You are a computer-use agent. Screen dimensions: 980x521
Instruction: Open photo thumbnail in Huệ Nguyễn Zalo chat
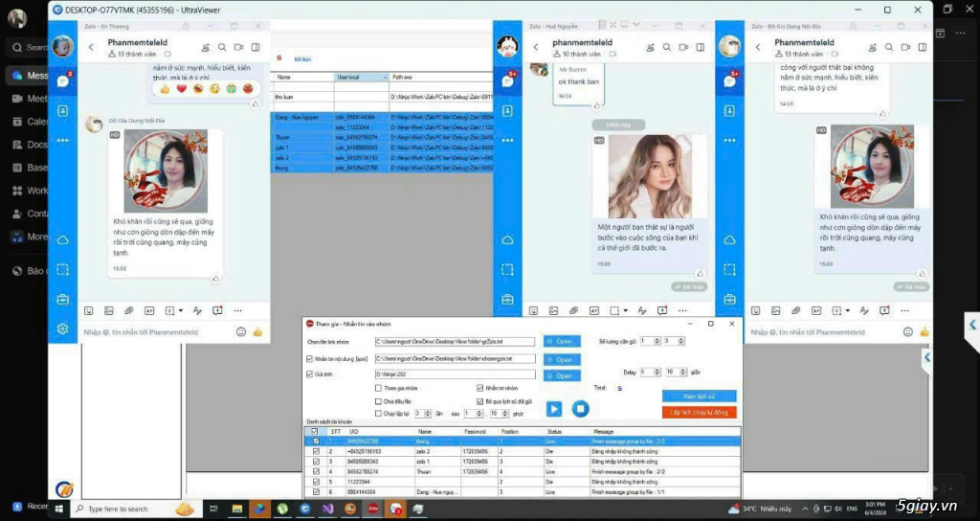pos(650,176)
